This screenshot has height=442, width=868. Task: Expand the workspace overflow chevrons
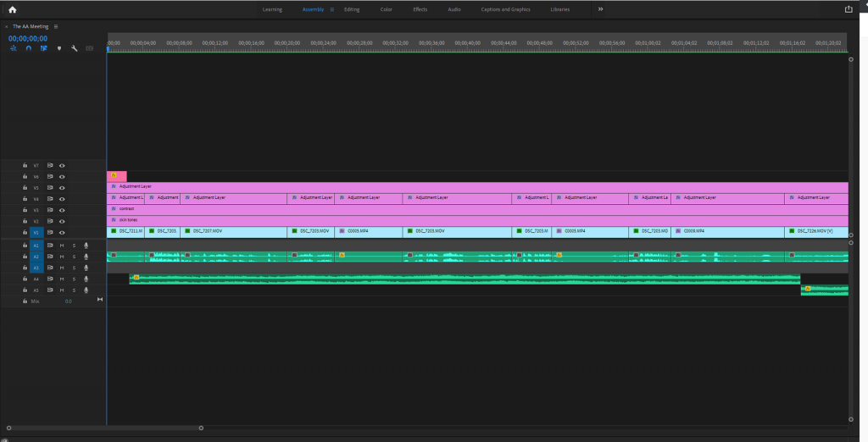[601, 9]
